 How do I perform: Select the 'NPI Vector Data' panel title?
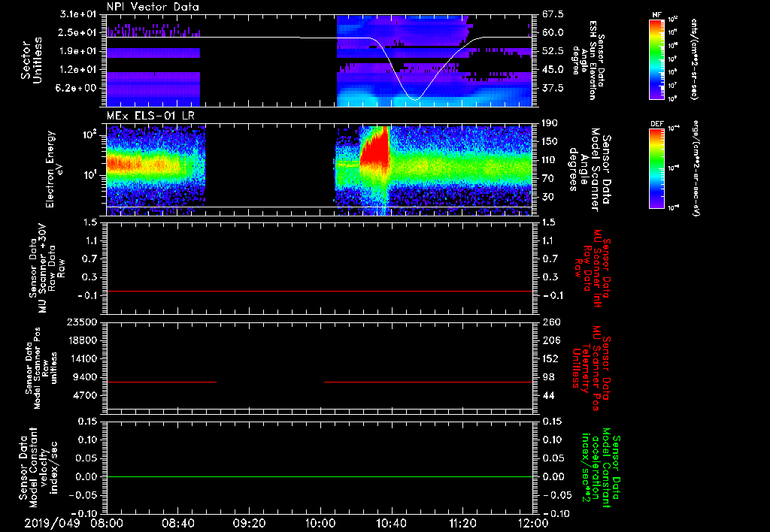click(x=153, y=7)
